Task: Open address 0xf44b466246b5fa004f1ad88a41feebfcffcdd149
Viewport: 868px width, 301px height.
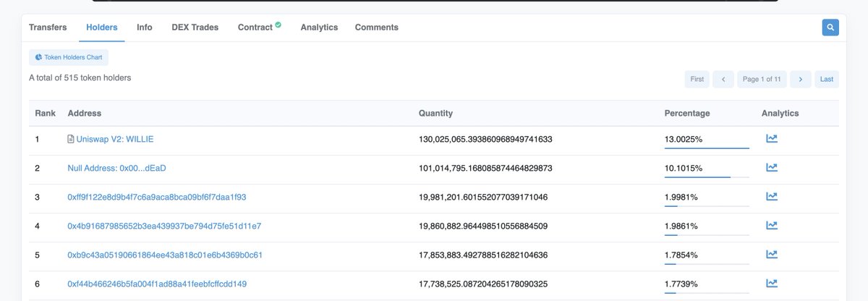Action: tap(157, 284)
